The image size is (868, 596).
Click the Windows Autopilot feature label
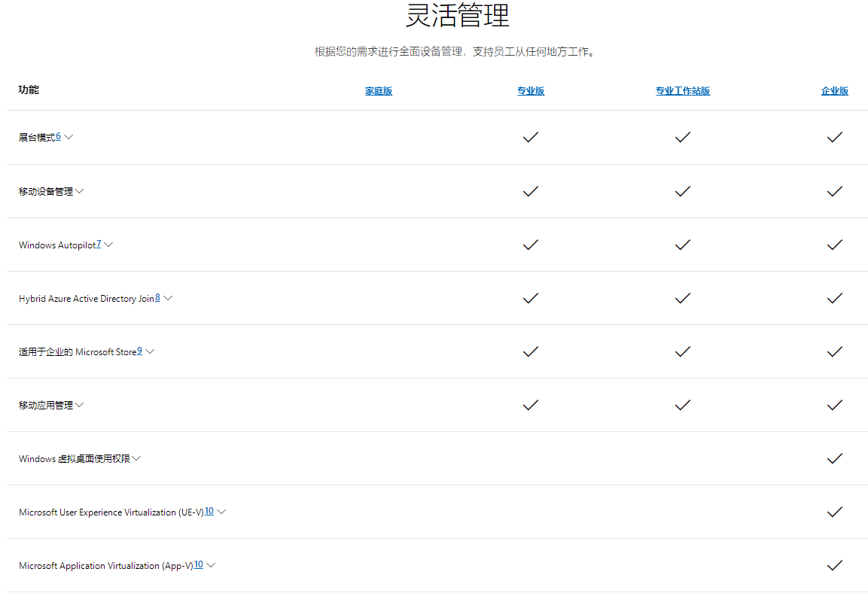pos(57,245)
